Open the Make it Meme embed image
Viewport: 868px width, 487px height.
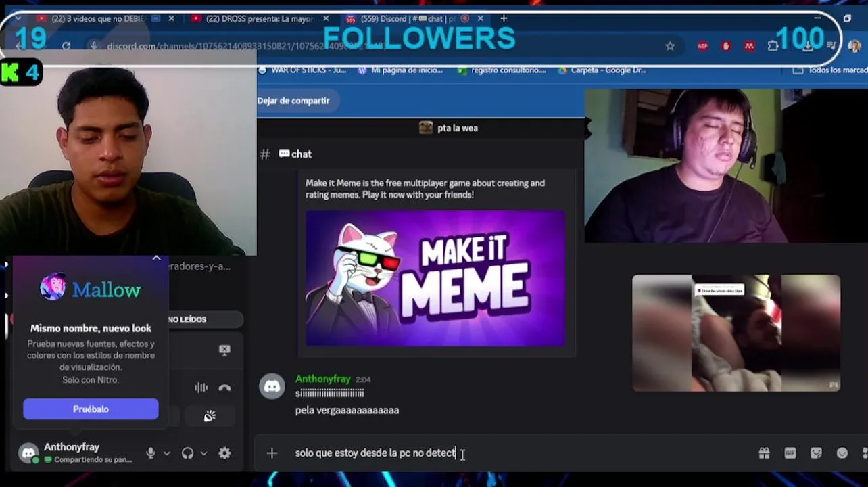(x=435, y=278)
